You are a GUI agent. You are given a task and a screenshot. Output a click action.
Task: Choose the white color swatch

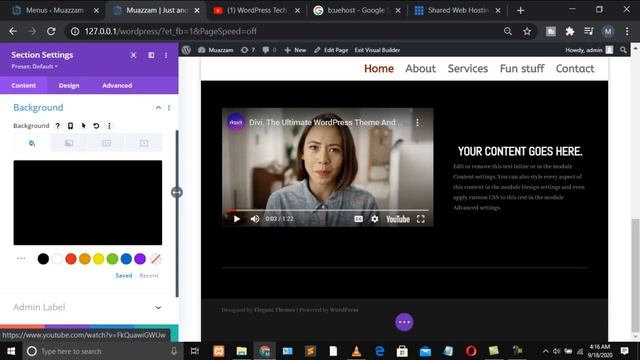point(57,259)
